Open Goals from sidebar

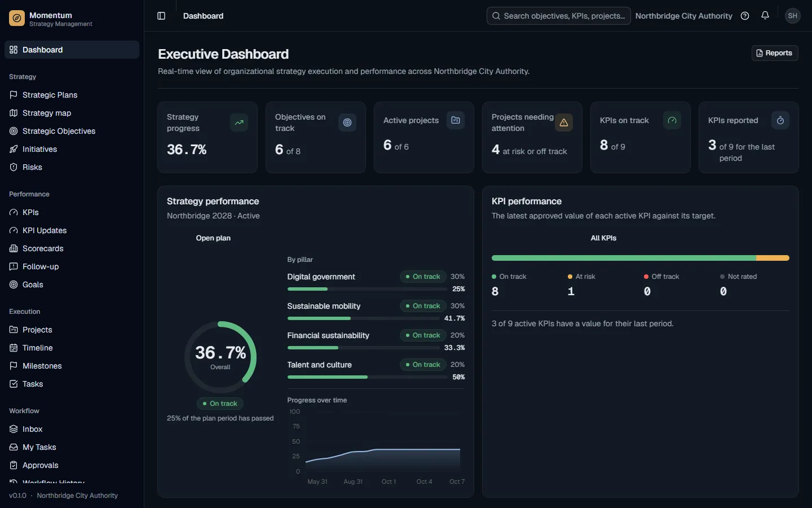[x=72, y=284]
